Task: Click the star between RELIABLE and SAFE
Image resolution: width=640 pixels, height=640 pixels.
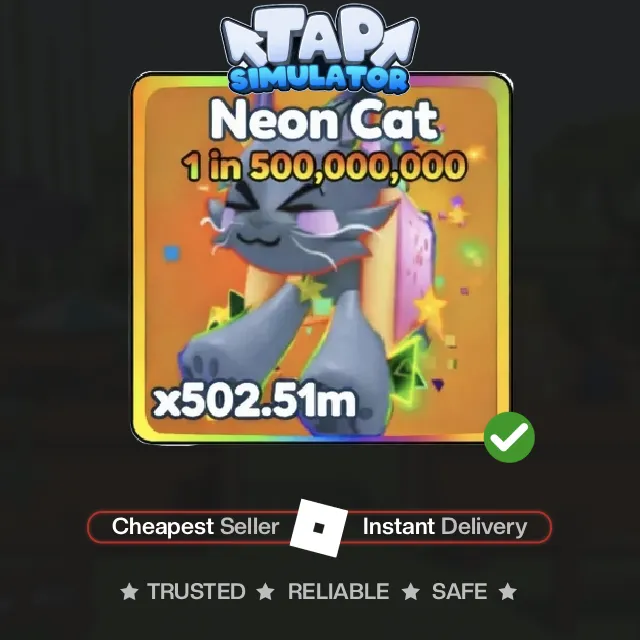Action: tap(411, 592)
